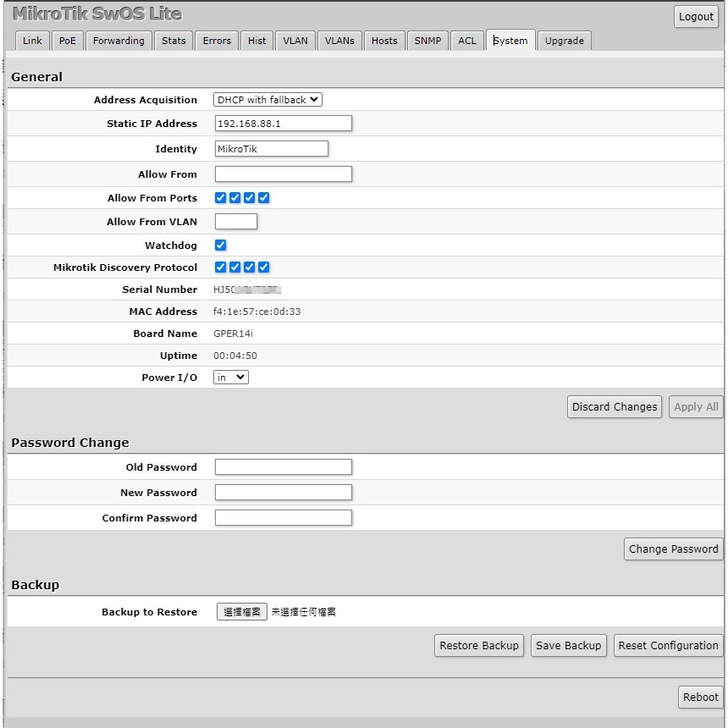
Task: Switch to the PoE tab
Action: click(x=68, y=41)
